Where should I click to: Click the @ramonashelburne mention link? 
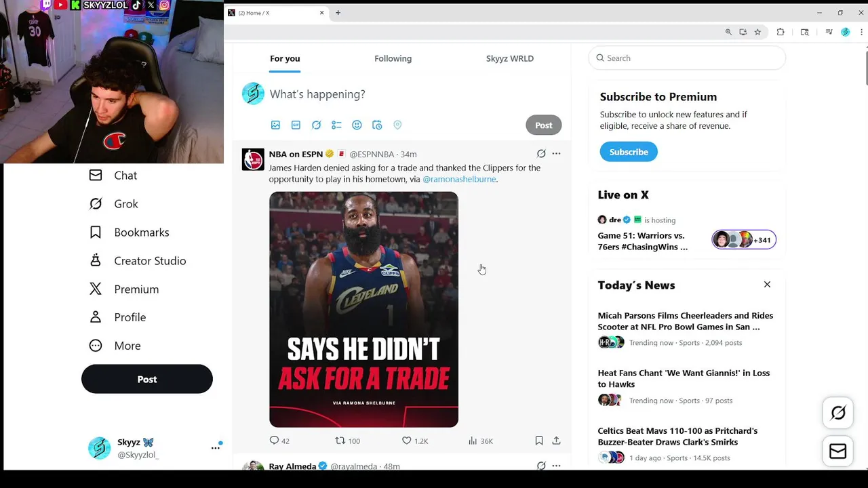tap(459, 179)
